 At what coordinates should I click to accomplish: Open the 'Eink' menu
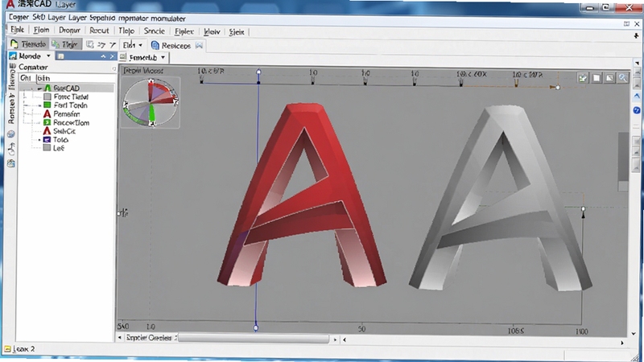(17, 30)
